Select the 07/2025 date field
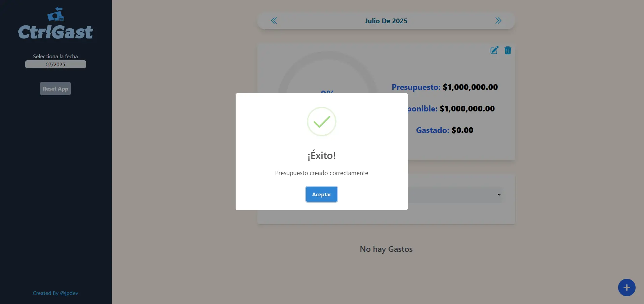This screenshot has width=644, height=304. [x=55, y=64]
